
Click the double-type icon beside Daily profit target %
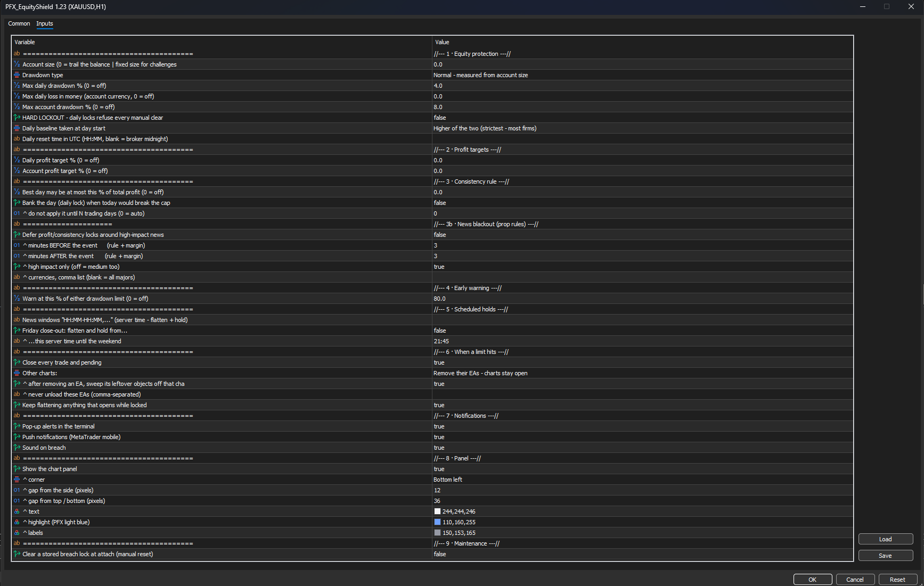click(17, 160)
